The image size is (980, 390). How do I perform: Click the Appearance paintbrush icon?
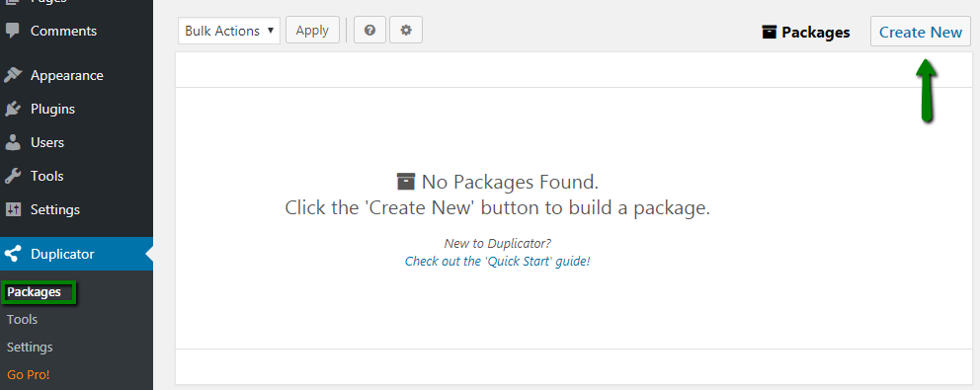13,76
